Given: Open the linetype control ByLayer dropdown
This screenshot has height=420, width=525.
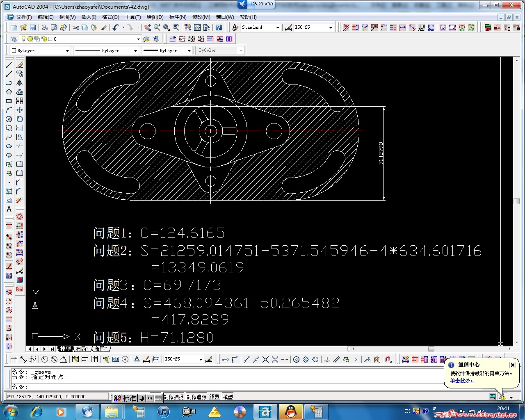Looking at the screenshot, I should click(135, 50).
